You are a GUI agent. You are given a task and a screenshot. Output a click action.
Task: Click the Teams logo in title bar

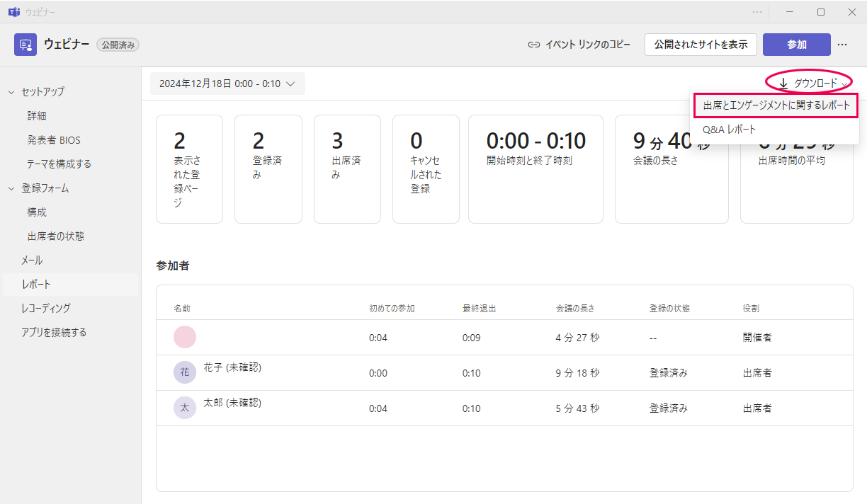point(13,12)
